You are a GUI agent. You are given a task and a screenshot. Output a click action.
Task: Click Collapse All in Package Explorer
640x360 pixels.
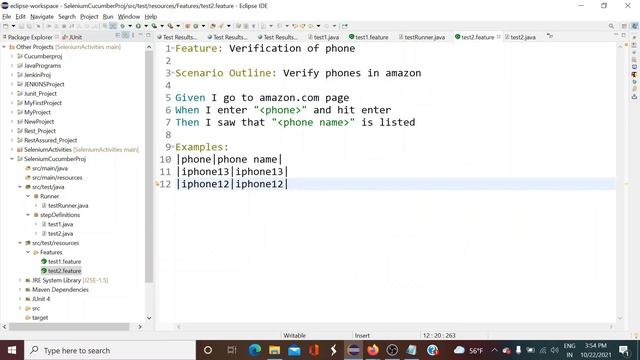[x=118, y=36]
